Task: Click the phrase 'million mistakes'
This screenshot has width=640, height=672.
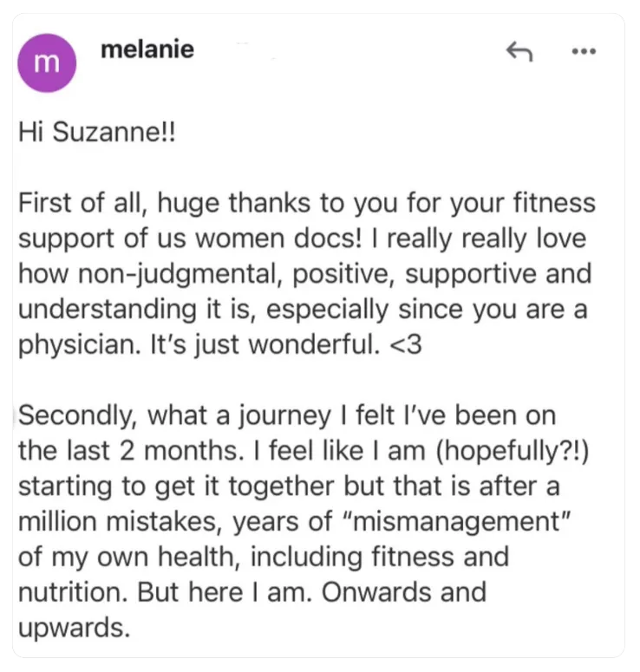Action: click(x=120, y=523)
